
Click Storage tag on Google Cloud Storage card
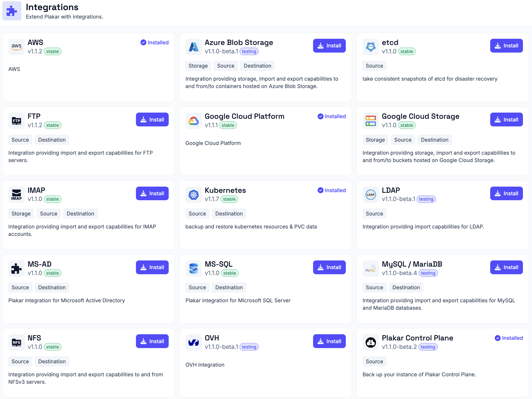pos(375,140)
